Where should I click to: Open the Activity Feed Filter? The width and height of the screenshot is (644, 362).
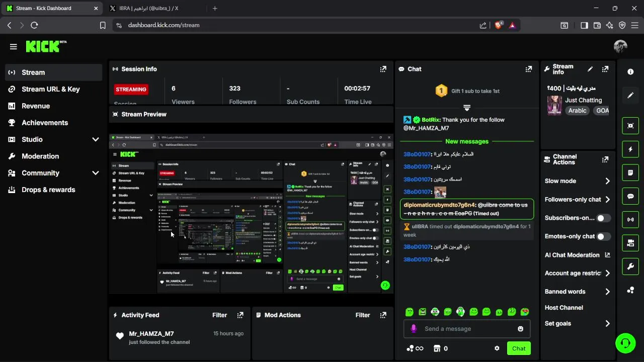[219, 315]
